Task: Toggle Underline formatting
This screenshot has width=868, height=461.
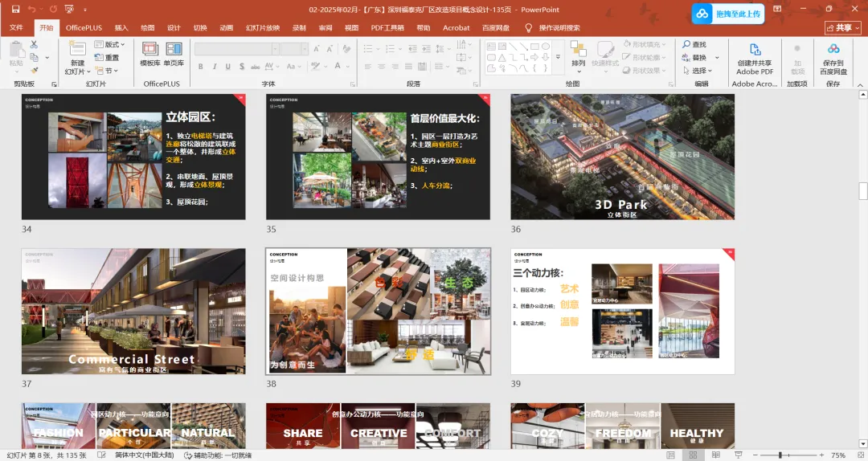Action: (x=227, y=67)
